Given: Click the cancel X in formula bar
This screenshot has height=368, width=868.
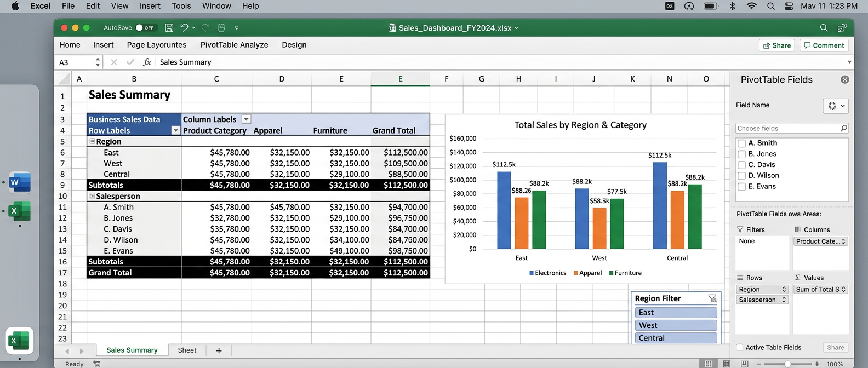Looking at the screenshot, I should 114,62.
